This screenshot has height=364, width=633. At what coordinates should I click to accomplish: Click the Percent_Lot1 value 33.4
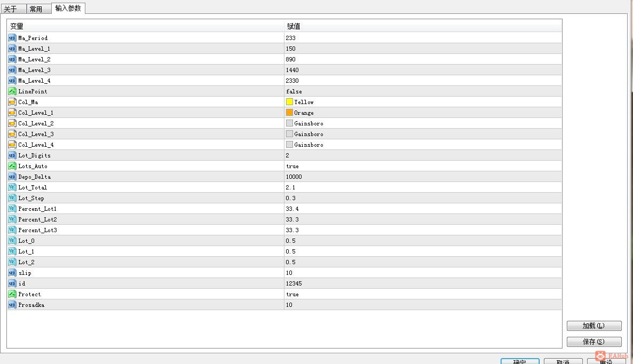[292, 209]
